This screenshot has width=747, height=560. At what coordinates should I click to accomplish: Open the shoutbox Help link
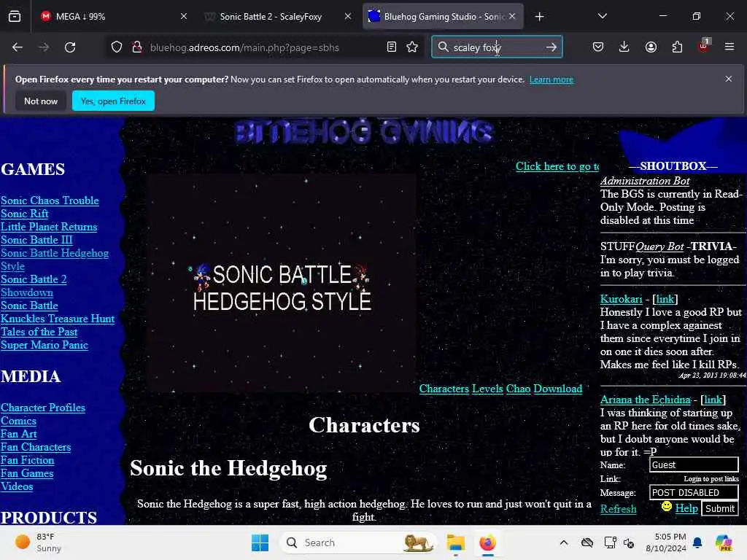coord(686,508)
